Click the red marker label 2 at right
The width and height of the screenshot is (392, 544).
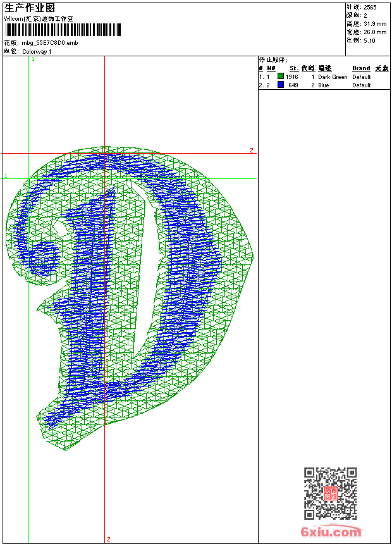coord(251,151)
